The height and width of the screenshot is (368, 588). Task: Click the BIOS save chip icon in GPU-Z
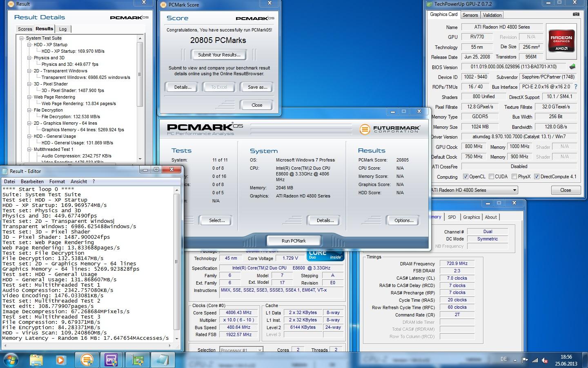click(572, 67)
